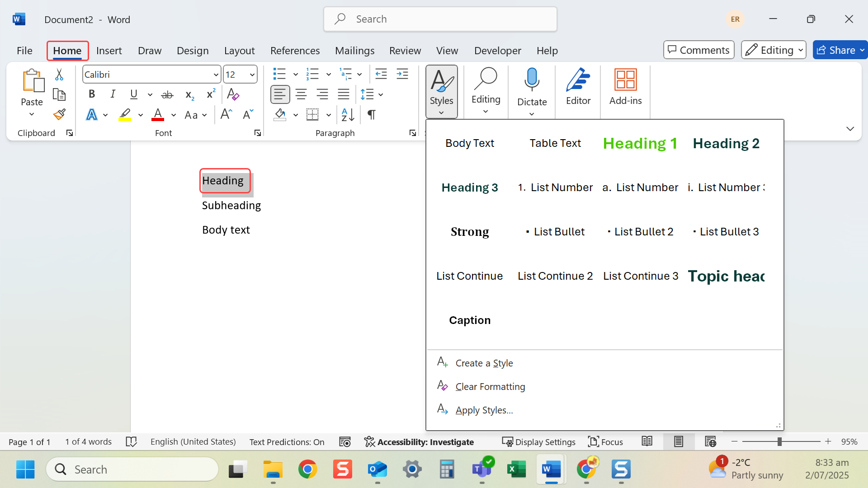Collapse the ribbon with chevron

[x=850, y=129]
